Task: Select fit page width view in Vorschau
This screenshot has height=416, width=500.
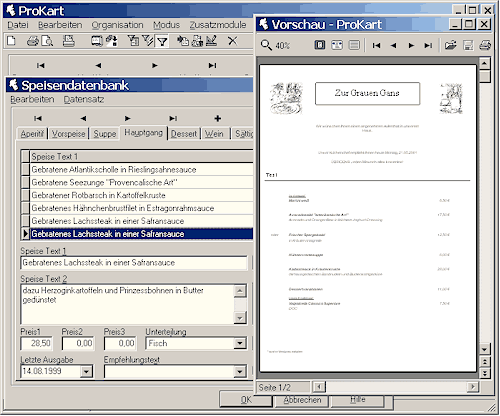Action: click(x=337, y=45)
